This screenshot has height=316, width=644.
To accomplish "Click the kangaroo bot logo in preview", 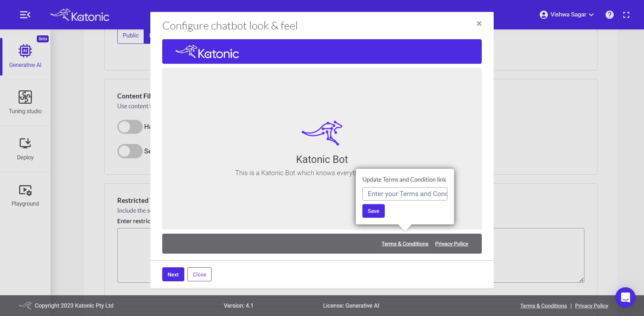I will click(322, 133).
